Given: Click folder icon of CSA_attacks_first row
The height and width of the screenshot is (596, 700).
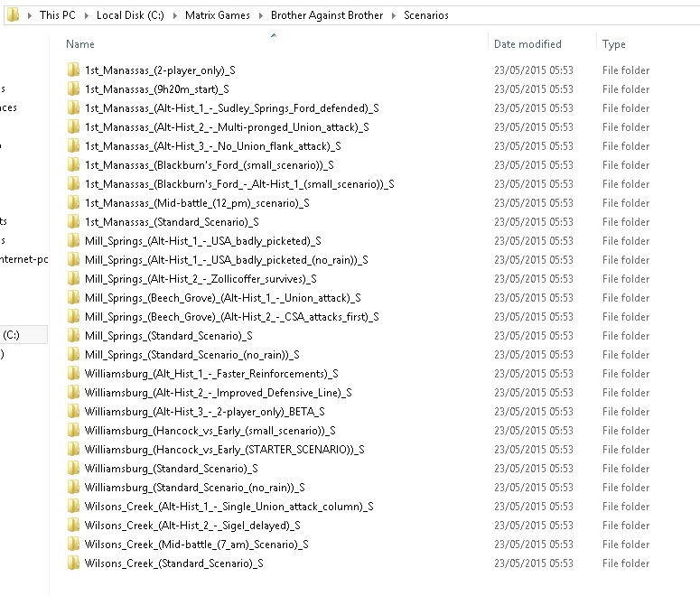Looking at the screenshot, I should click(74, 317).
